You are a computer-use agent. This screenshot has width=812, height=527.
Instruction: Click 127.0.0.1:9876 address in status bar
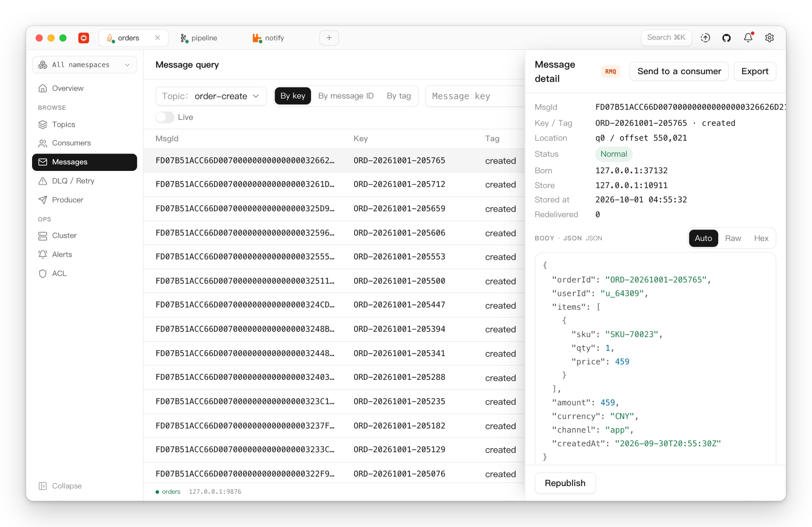pyautogui.click(x=215, y=492)
